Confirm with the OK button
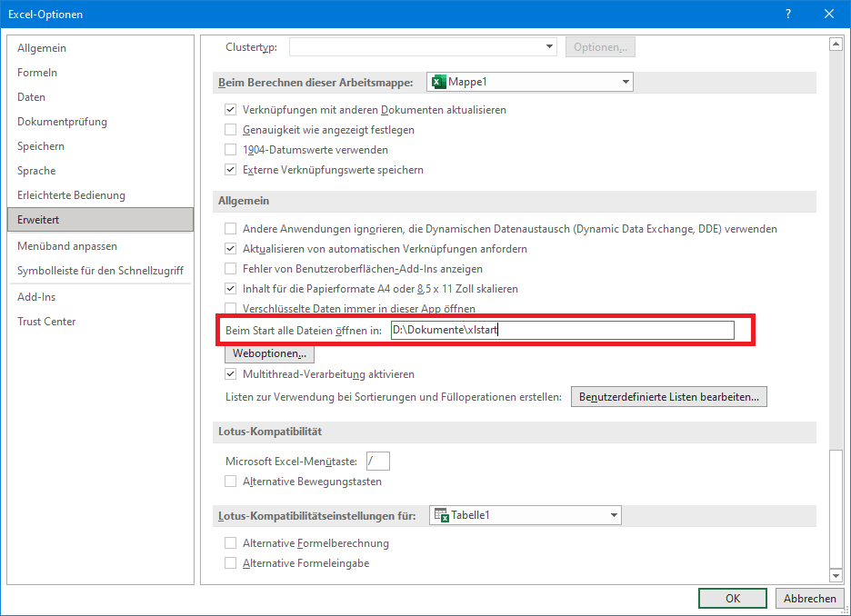This screenshot has height=616, width=851. 733,598
